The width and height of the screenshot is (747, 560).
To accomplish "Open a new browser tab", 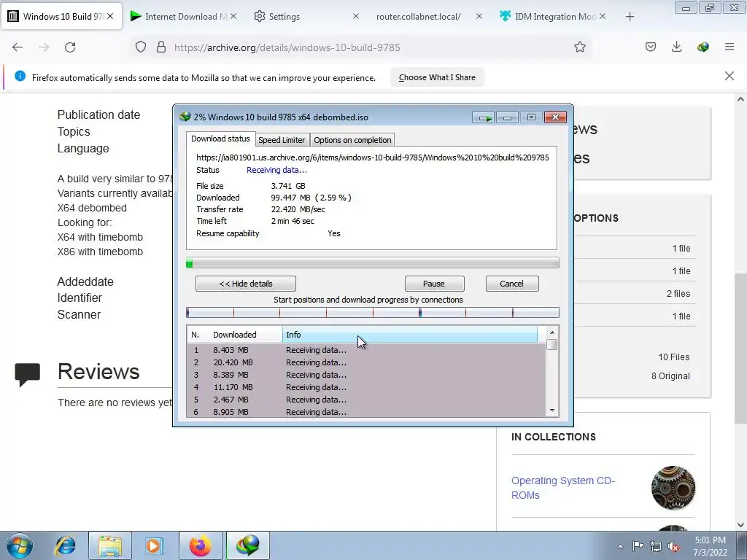I will (x=630, y=17).
